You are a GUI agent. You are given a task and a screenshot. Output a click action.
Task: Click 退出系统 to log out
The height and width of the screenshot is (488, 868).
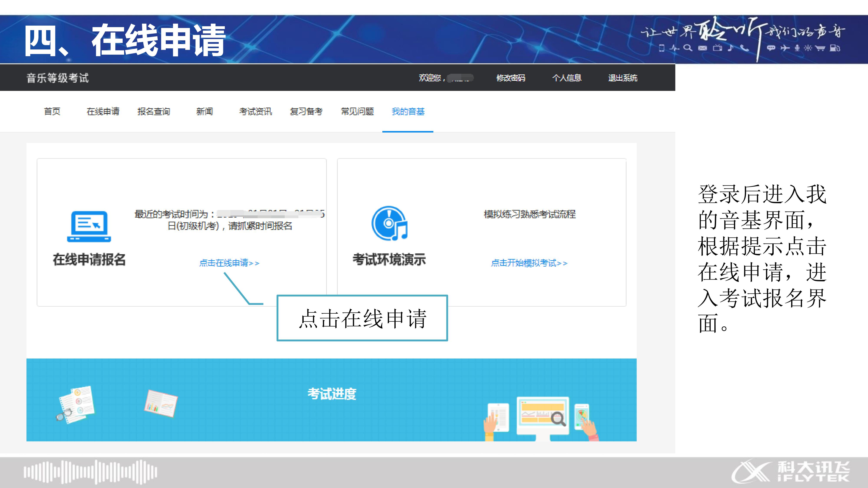[622, 78]
